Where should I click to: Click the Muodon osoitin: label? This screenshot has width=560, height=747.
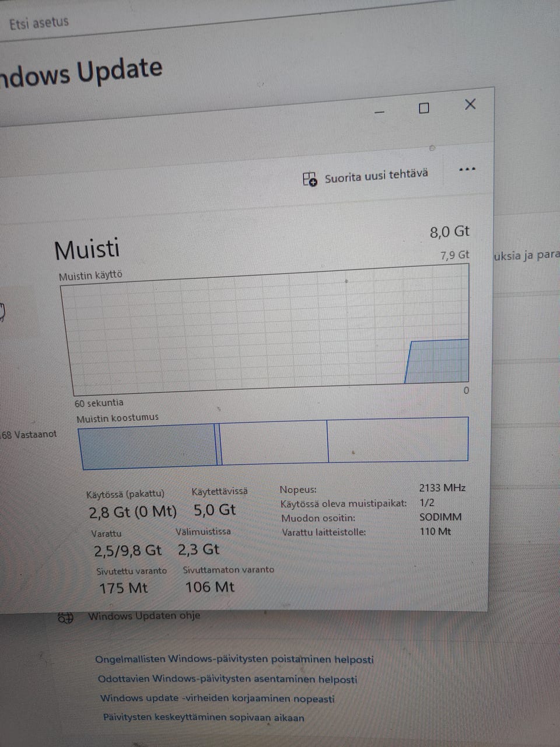[x=318, y=518]
